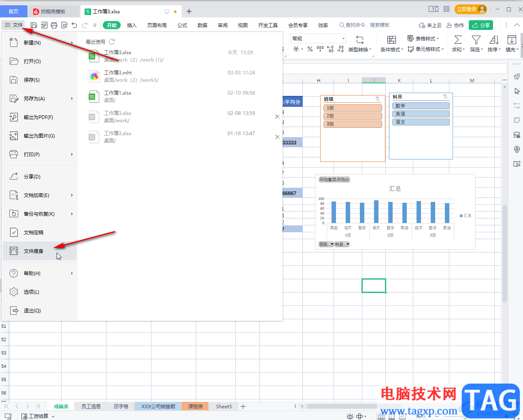523x420 pixels.
Task: Click the green 分享 share button
Action: click(x=481, y=25)
